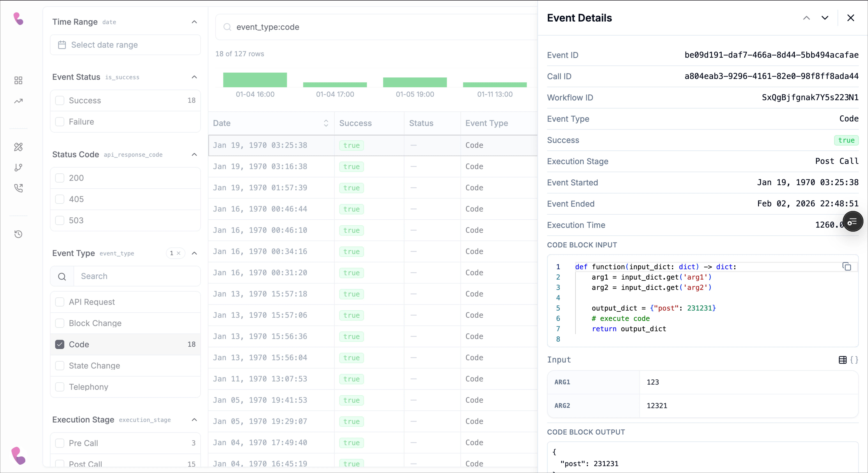Select the analytics trends icon in sidebar
Screen dimensions: 868x473
pyautogui.click(x=19, y=101)
